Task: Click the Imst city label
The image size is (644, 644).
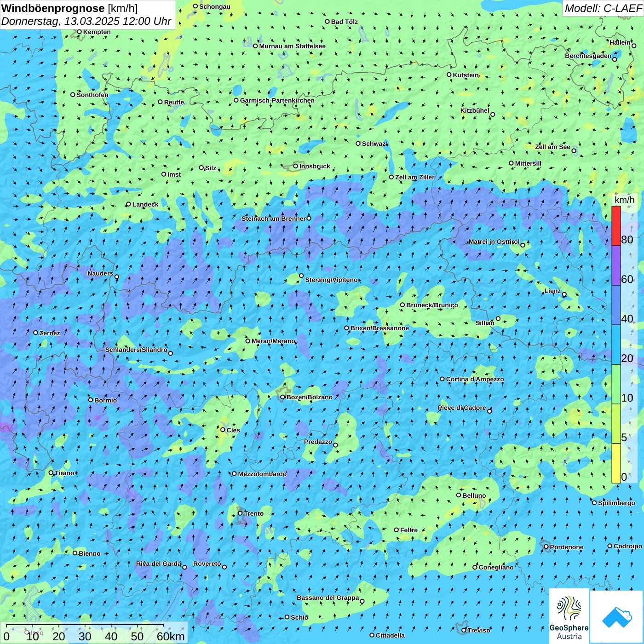Action: pyautogui.click(x=174, y=174)
